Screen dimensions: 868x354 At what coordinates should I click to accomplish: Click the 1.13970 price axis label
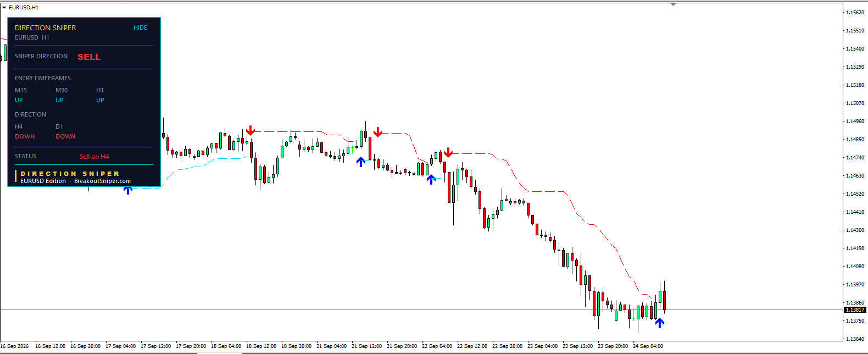click(x=855, y=284)
